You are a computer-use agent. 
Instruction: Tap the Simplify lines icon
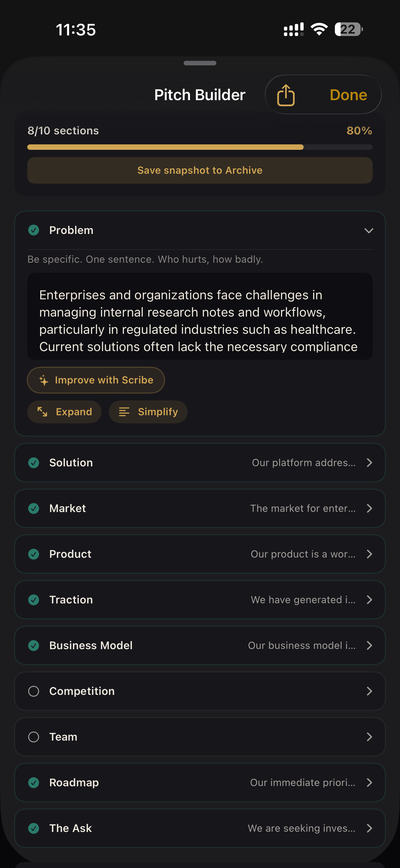(x=124, y=412)
